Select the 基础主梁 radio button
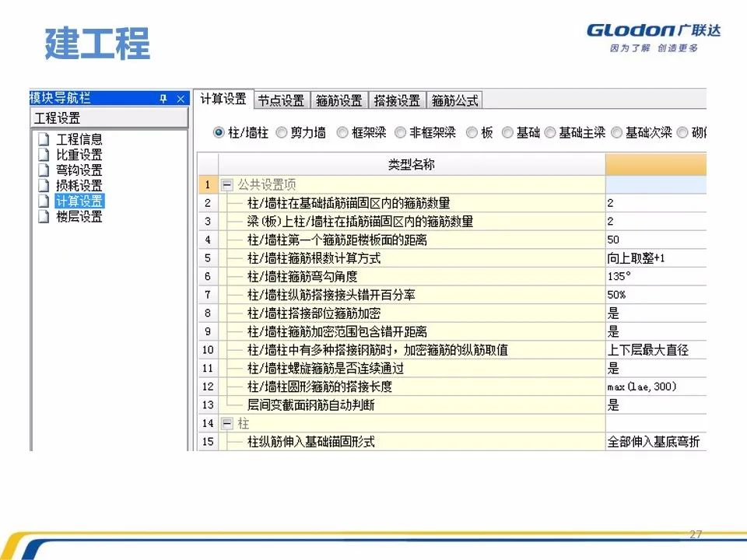Image resolution: width=747 pixels, height=560 pixels. pos(552,132)
